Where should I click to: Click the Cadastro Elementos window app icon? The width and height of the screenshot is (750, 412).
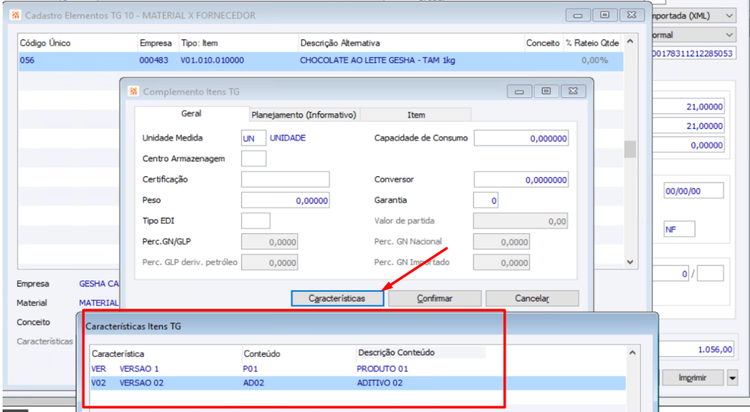(15, 16)
